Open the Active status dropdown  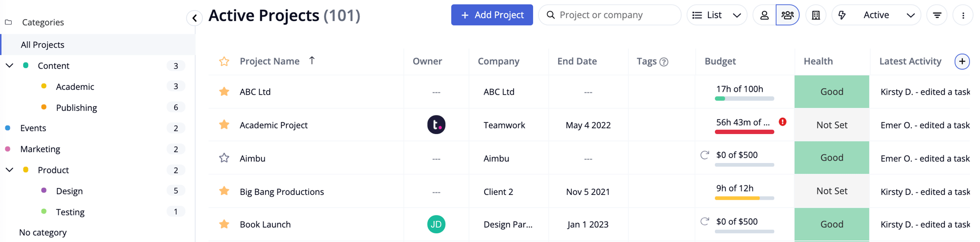[876, 15]
